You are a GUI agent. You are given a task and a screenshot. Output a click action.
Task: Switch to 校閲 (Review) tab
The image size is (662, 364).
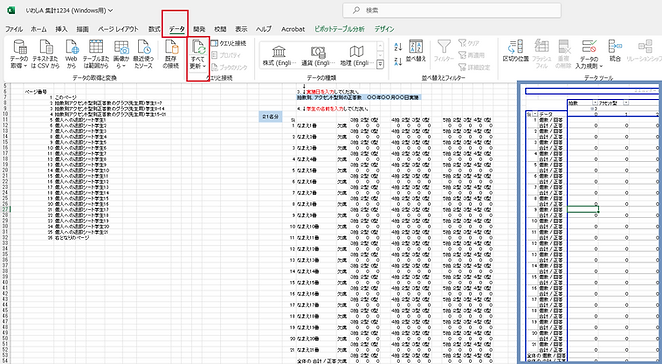pyautogui.click(x=220, y=29)
